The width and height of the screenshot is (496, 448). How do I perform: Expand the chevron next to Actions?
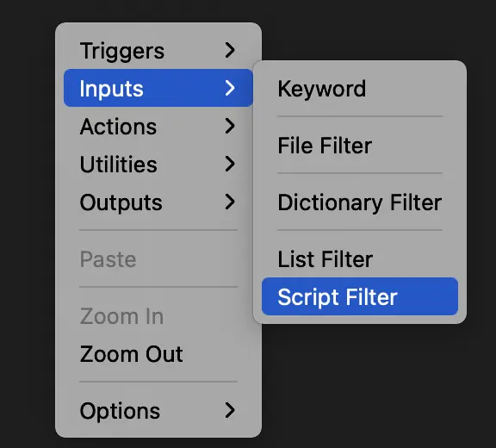(x=230, y=126)
